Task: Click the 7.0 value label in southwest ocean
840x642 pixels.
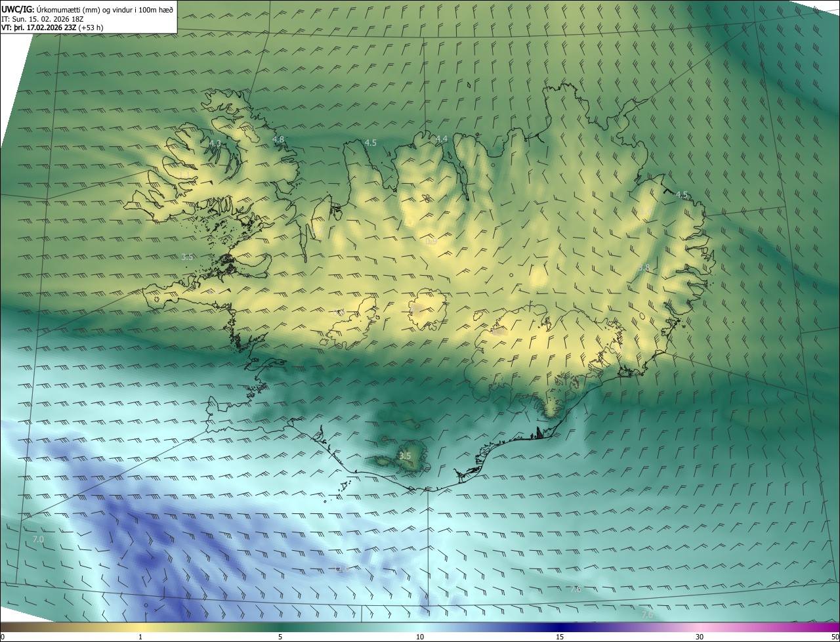Action: [37, 539]
